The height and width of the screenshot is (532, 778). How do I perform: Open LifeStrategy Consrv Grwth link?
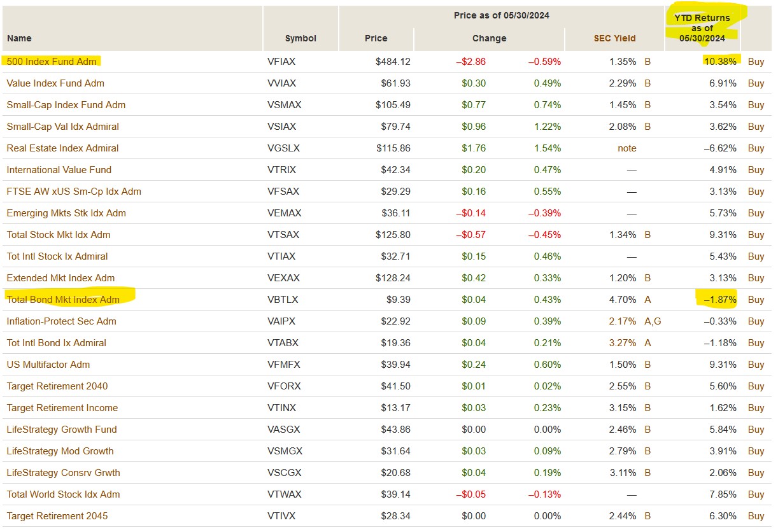pos(63,473)
